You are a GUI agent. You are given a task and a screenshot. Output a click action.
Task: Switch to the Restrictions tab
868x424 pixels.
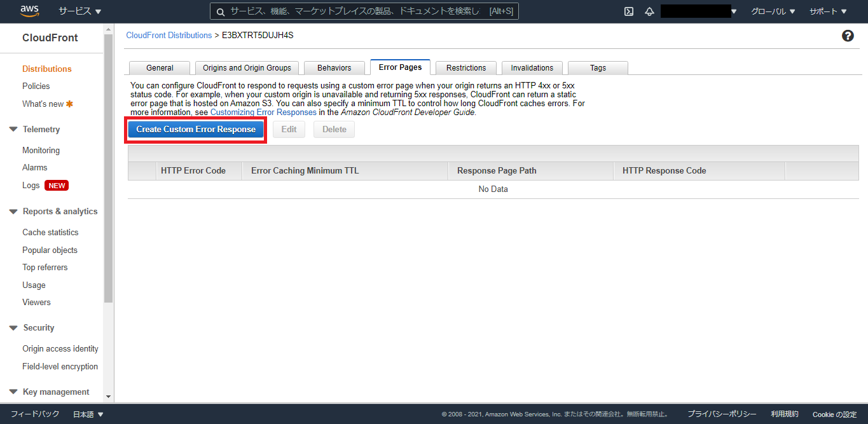pos(466,67)
